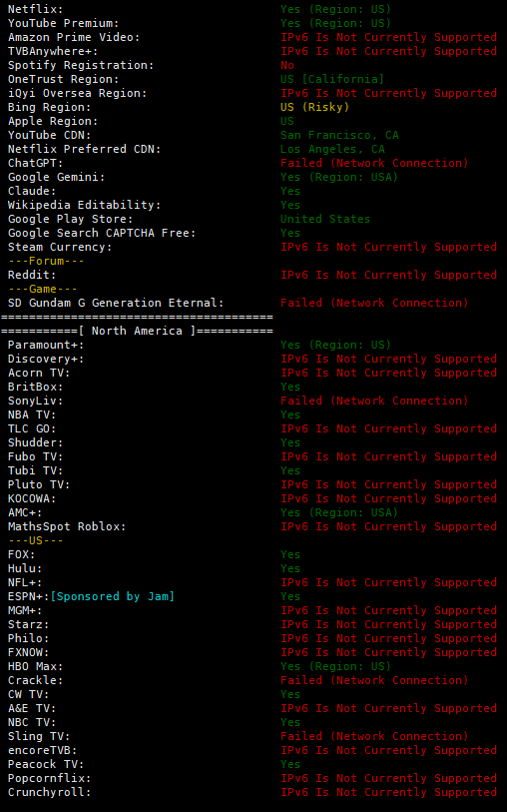507x812 pixels.
Task: Select the SD Gundam G Generation Eternal label
Action: click(116, 303)
